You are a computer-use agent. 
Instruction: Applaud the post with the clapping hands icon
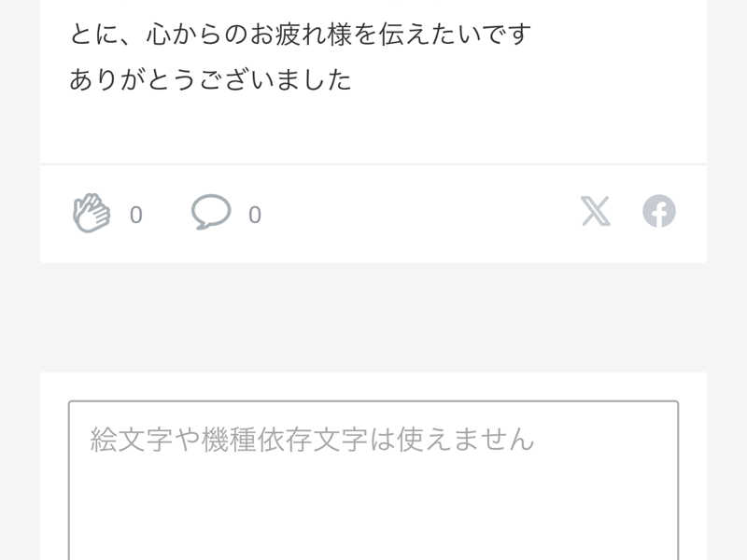[92, 213]
